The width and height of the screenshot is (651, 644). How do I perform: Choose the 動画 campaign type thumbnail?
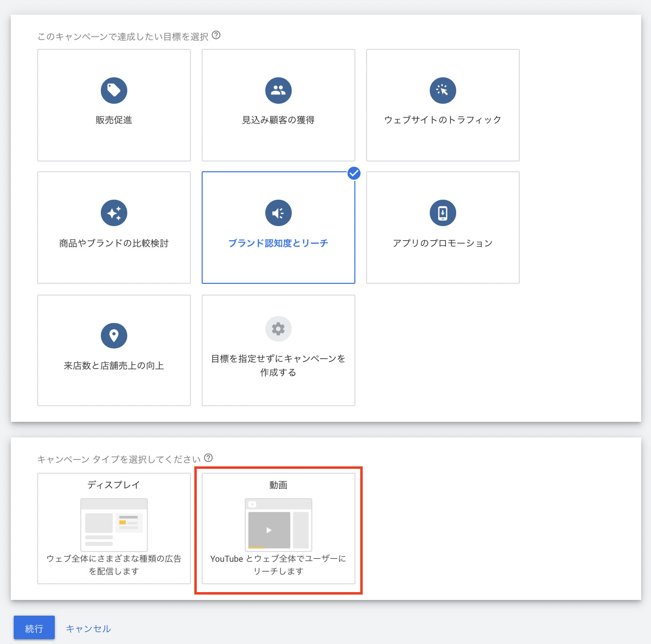(x=279, y=525)
